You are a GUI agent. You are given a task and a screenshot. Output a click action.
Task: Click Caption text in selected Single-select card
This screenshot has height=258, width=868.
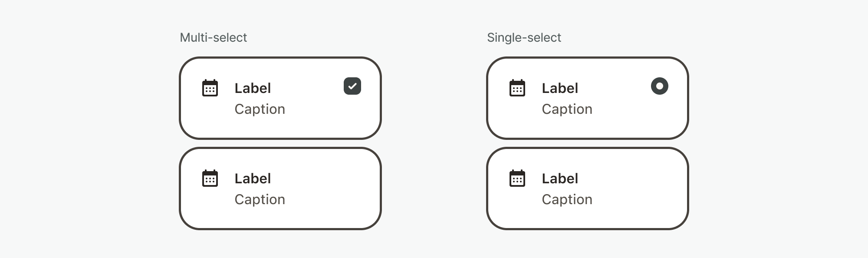[x=567, y=109]
